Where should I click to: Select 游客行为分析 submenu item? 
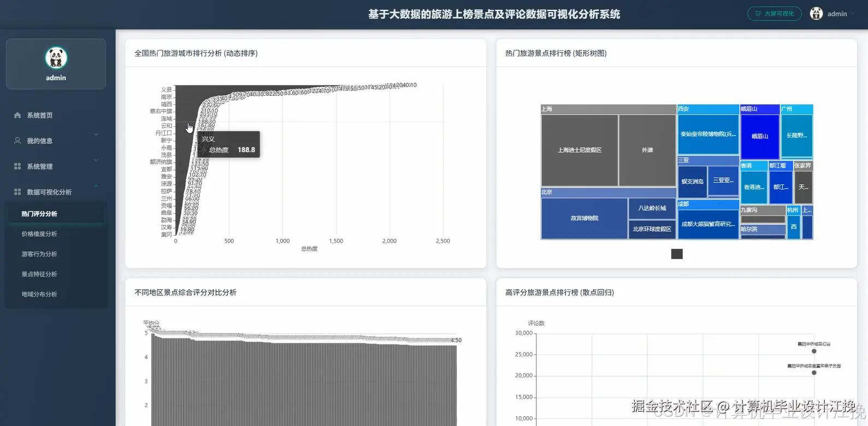(56, 254)
